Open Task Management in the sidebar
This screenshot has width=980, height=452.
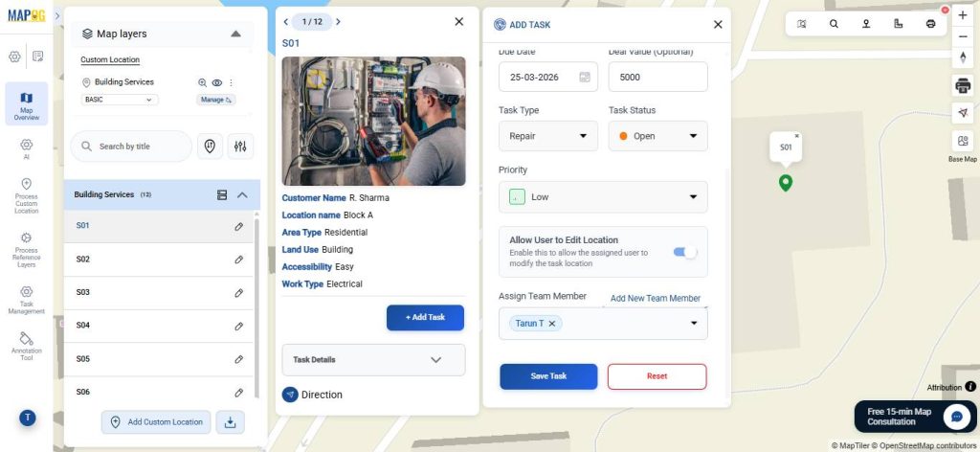pyautogui.click(x=26, y=300)
